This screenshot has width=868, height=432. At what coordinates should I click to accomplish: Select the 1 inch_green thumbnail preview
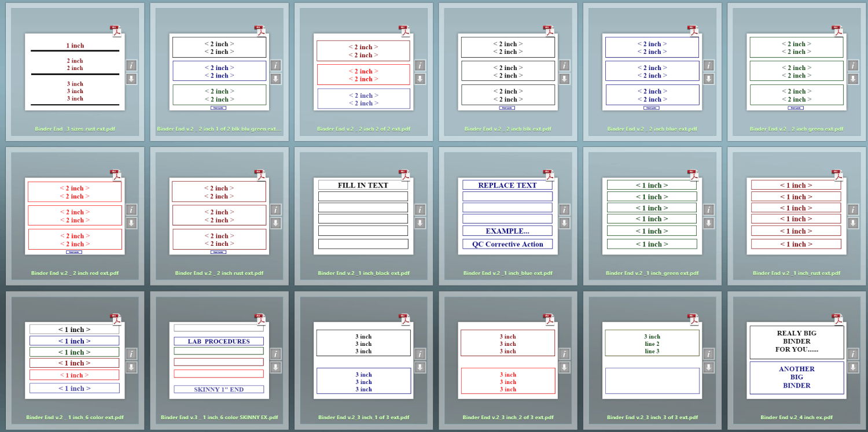(652, 216)
